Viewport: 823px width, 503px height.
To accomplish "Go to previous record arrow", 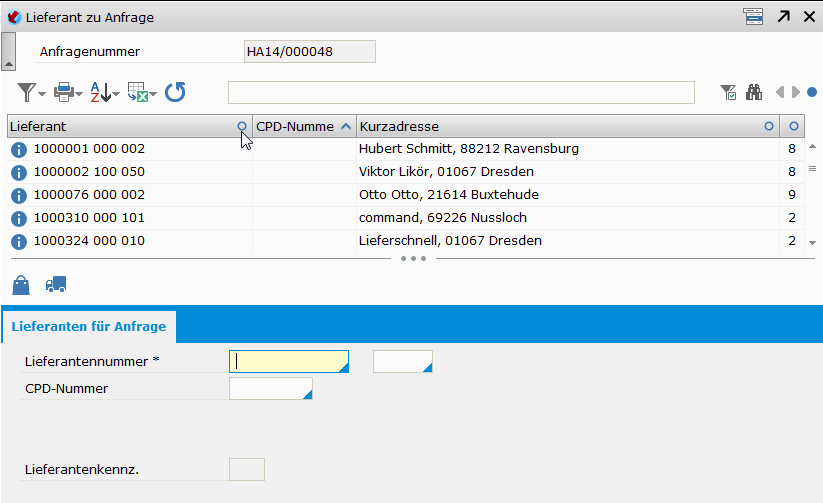I will 780,92.
